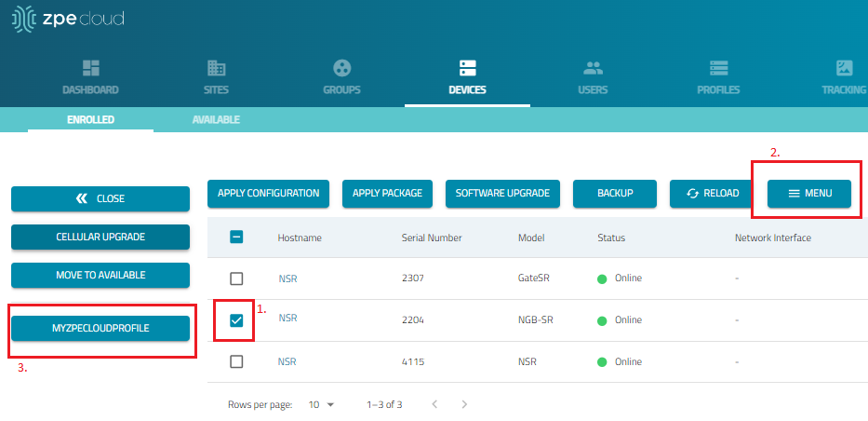Open the Menu button
Image resolution: width=868 pixels, height=421 pixels.
(809, 194)
